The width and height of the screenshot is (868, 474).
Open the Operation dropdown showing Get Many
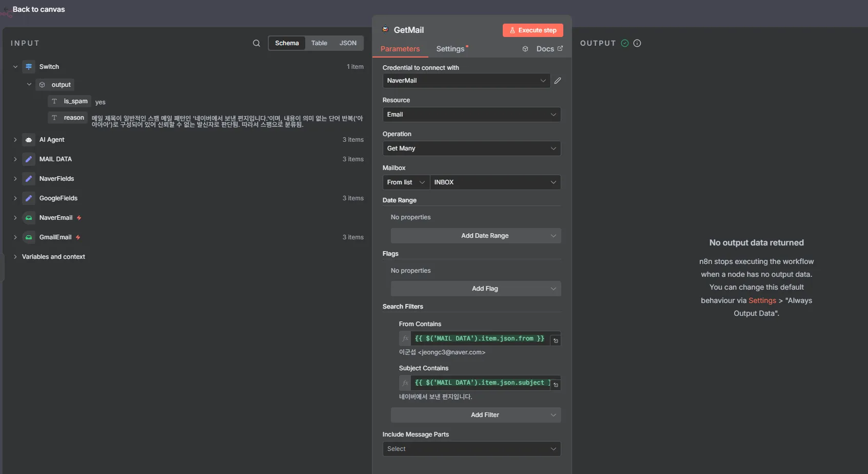click(471, 148)
